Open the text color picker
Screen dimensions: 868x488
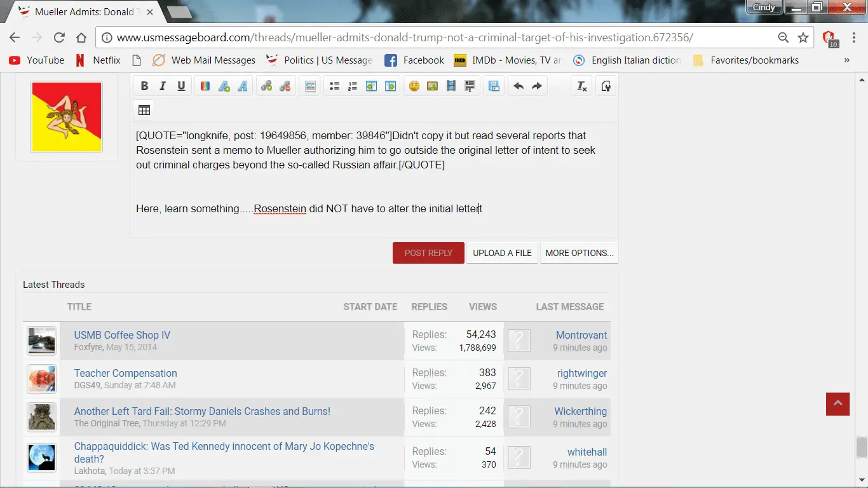tap(205, 86)
